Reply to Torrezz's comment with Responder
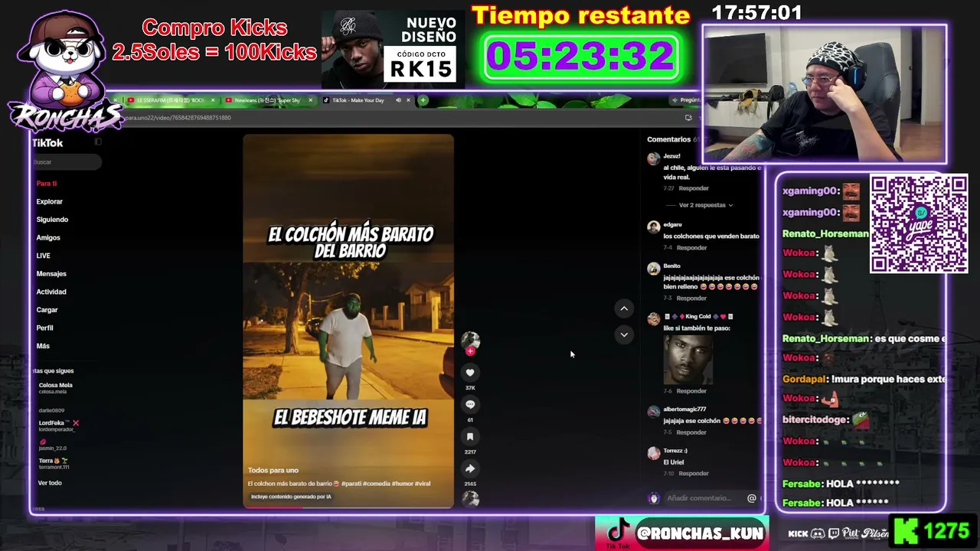980x551 pixels. click(x=694, y=474)
